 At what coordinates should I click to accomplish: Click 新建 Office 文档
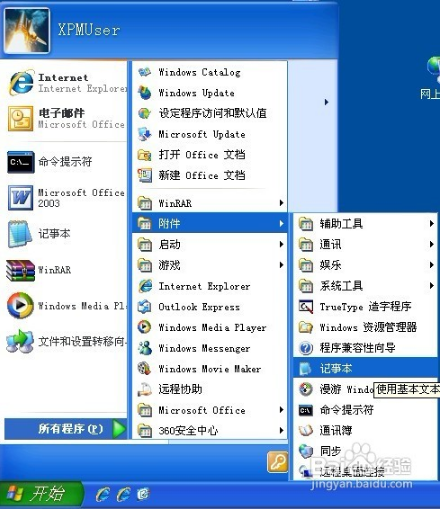209,175
